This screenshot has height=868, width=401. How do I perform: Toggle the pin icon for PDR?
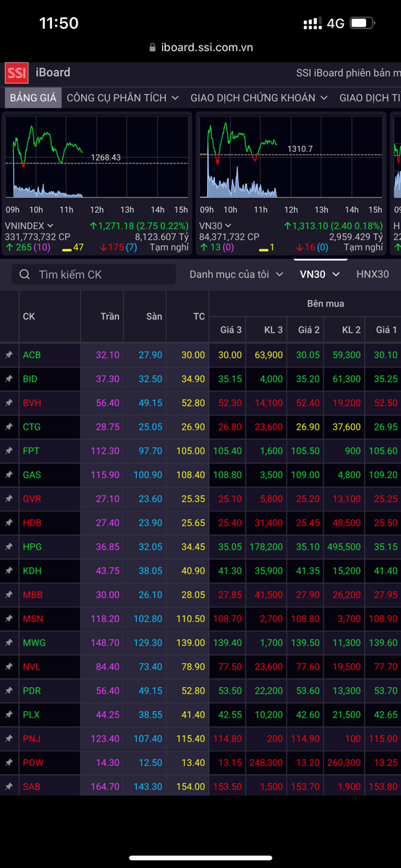9,691
